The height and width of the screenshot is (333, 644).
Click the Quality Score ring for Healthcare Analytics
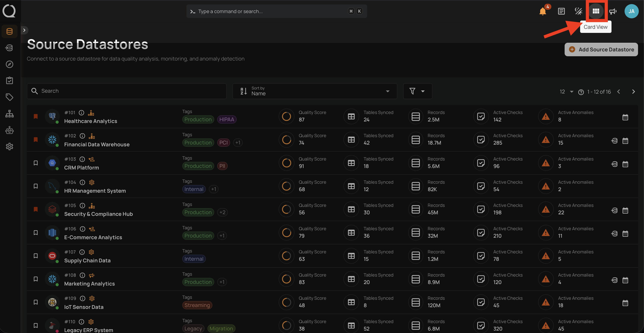click(287, 116)
